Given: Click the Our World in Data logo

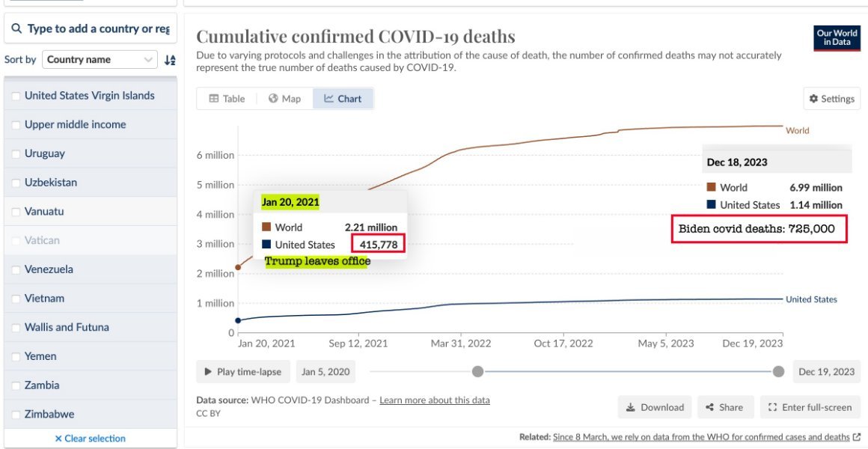Looking at the screenshot, I should pyautogui.click(x=837, y=38).
